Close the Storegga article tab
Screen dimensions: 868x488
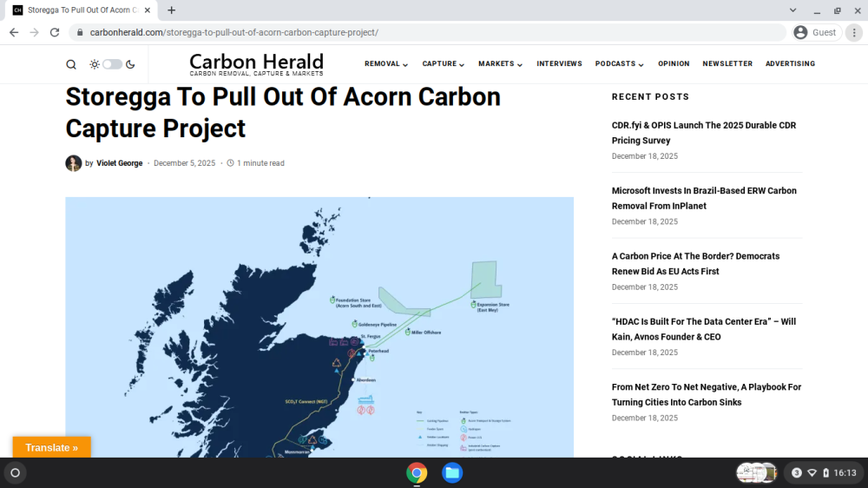pyautogui.click(x=148, y=10)
